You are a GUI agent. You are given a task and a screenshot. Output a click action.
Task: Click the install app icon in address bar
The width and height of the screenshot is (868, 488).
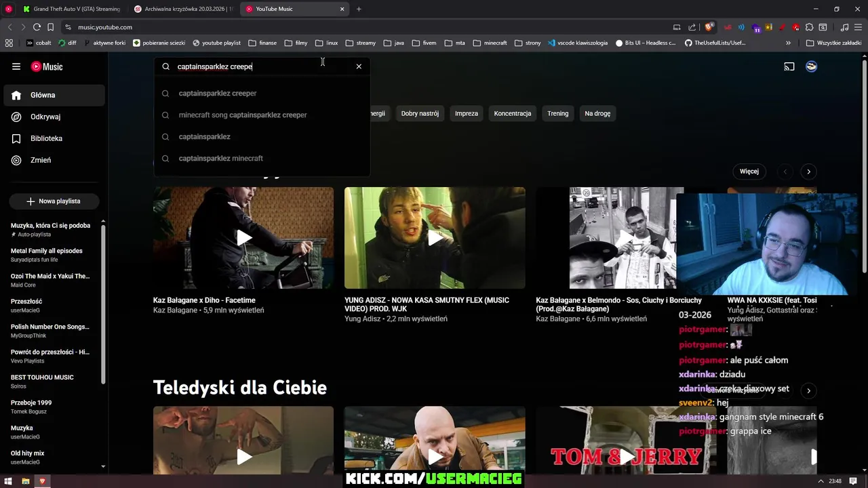click(677, 27)
